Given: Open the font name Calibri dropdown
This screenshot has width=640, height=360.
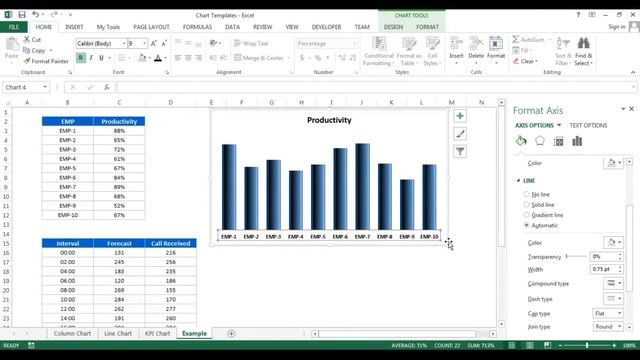Looking at the screenshot, I should point(124,43).
